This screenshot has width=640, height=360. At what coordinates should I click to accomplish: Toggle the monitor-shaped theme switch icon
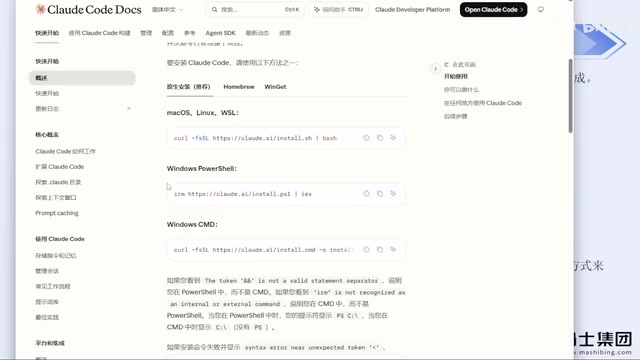point(540,9)
